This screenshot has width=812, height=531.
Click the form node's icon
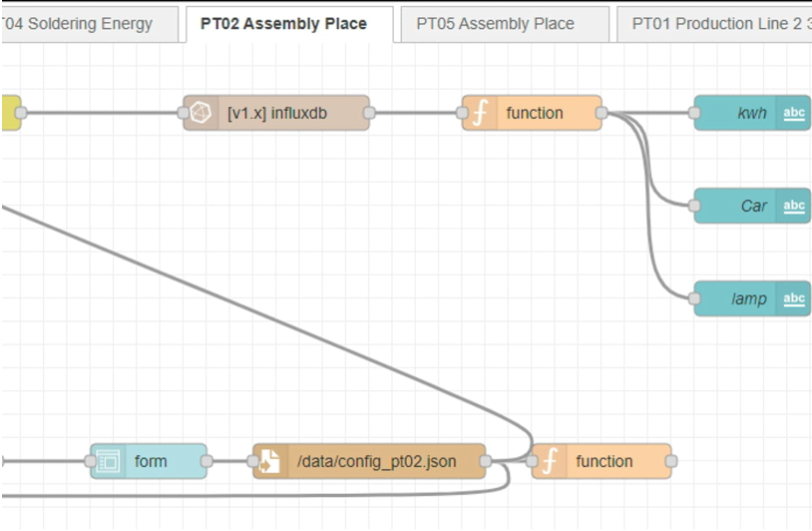[108, 461]
